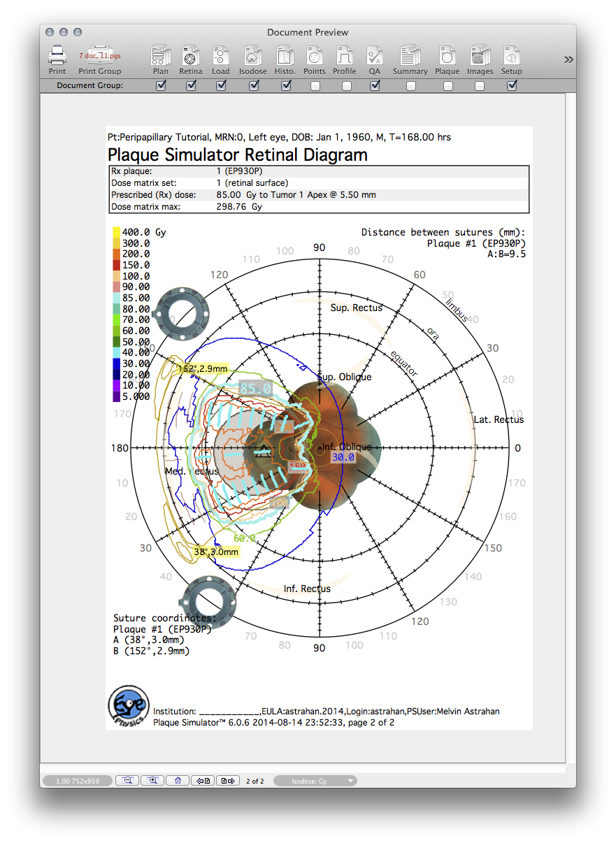Open the Summary document icon
Screen dimensions: 616x843
click(410, 55)
